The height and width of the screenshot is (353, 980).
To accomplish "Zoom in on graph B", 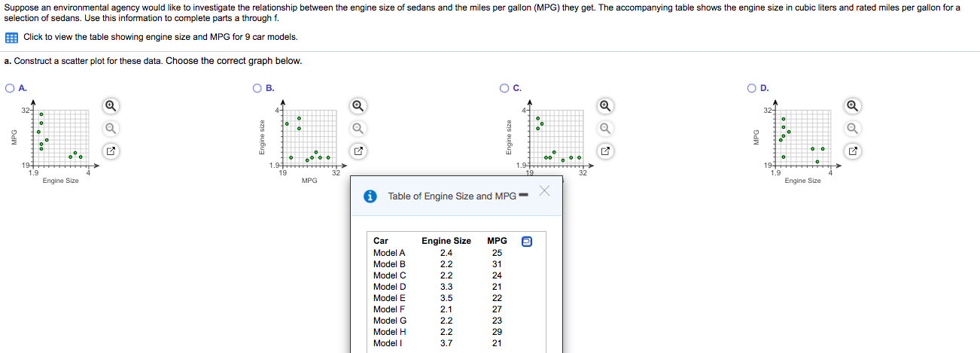I will pos(358,105).
